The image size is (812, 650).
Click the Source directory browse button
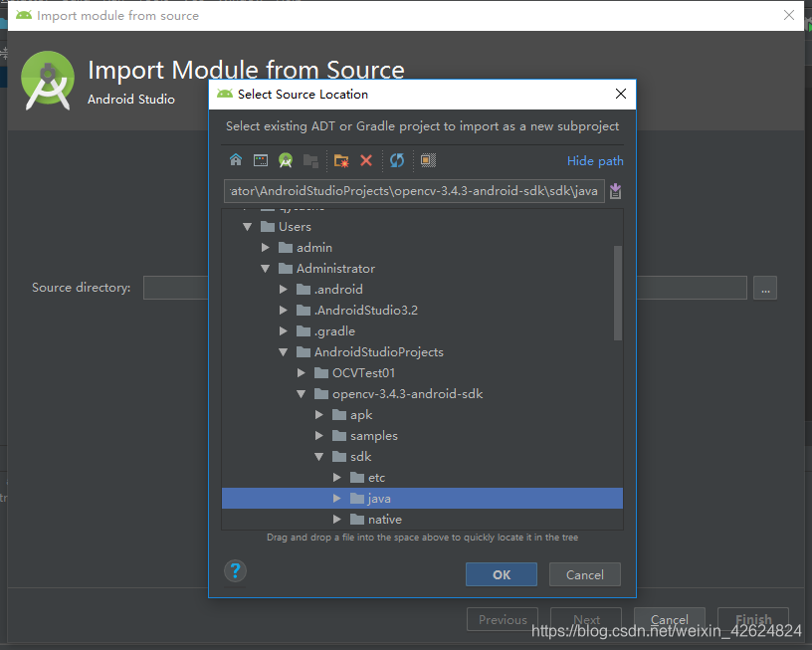point(765,288)
